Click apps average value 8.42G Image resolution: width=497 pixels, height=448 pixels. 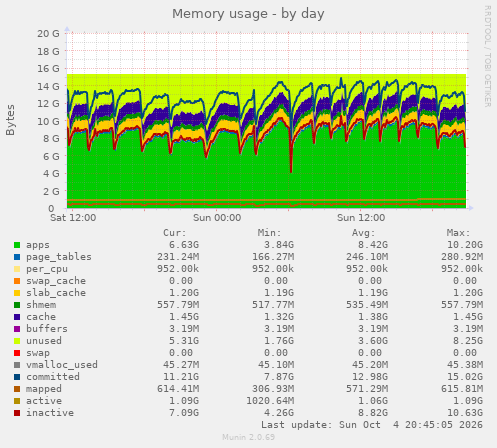373,245
